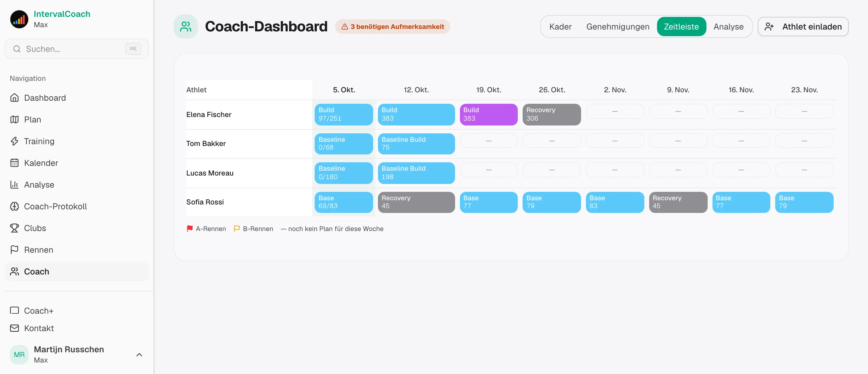This screenshot has height=374, width=868.
Task: Open the Plan map icon
Action: coord(14,119)
